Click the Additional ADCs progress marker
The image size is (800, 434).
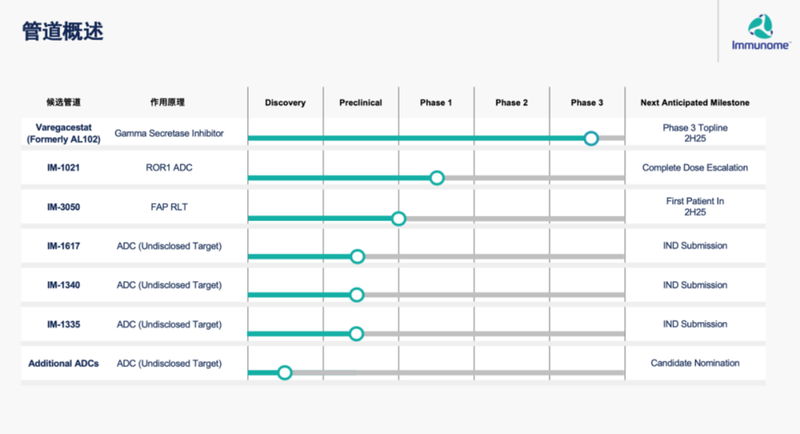pos(284,373)
